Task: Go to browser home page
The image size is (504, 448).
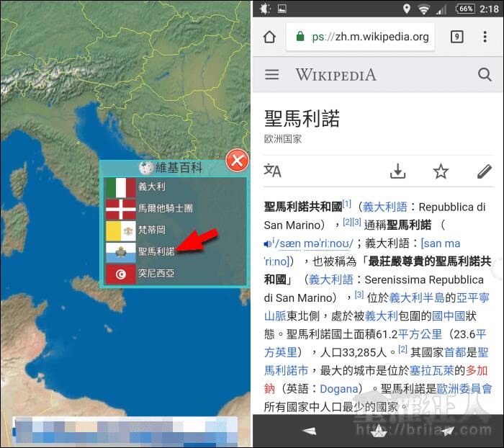Action: point(269,37)
